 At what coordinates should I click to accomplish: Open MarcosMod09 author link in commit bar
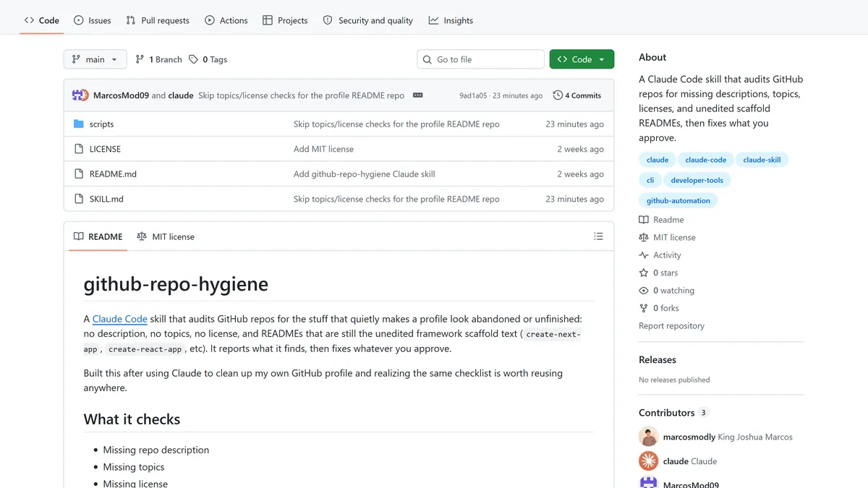[121, 95]
